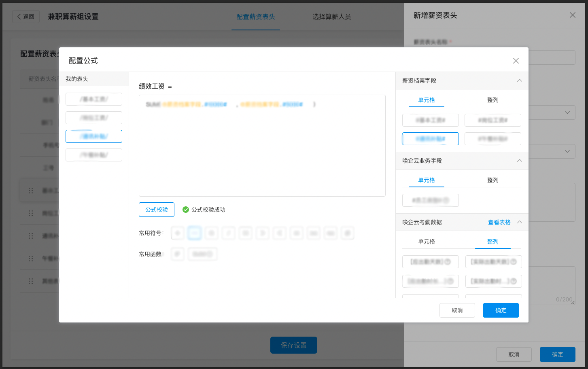Insert the less-than symbol from 常用符号
This screenshot has width=588, height=369.
tap(280, 233)
